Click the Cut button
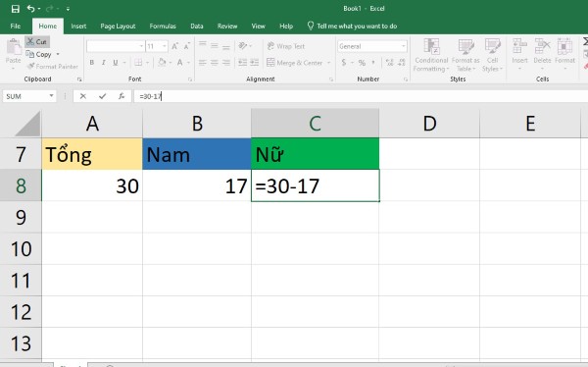Image resolution: width=588 pixels, height=367 pixels. pos(37,41)
